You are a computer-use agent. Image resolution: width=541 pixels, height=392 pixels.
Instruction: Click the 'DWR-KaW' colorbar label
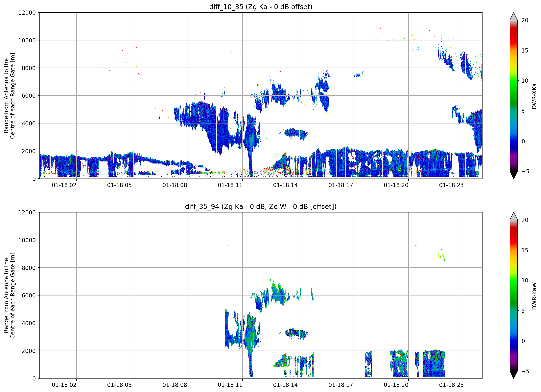(534, 296)
